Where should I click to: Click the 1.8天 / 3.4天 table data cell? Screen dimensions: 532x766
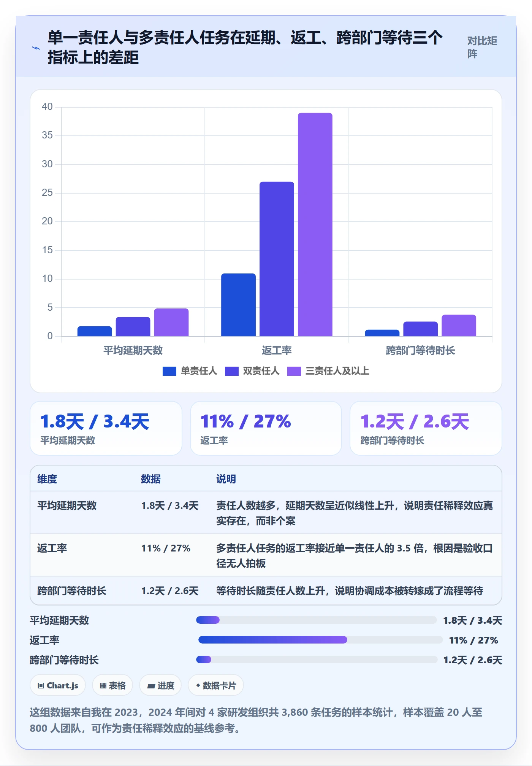coord(170,505)
